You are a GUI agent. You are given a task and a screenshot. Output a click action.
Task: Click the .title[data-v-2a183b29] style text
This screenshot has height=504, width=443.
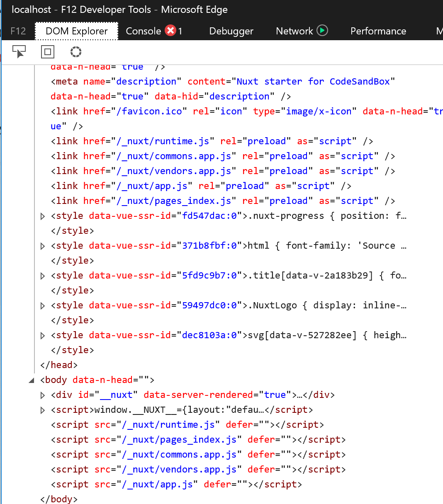tap(327, 275)
